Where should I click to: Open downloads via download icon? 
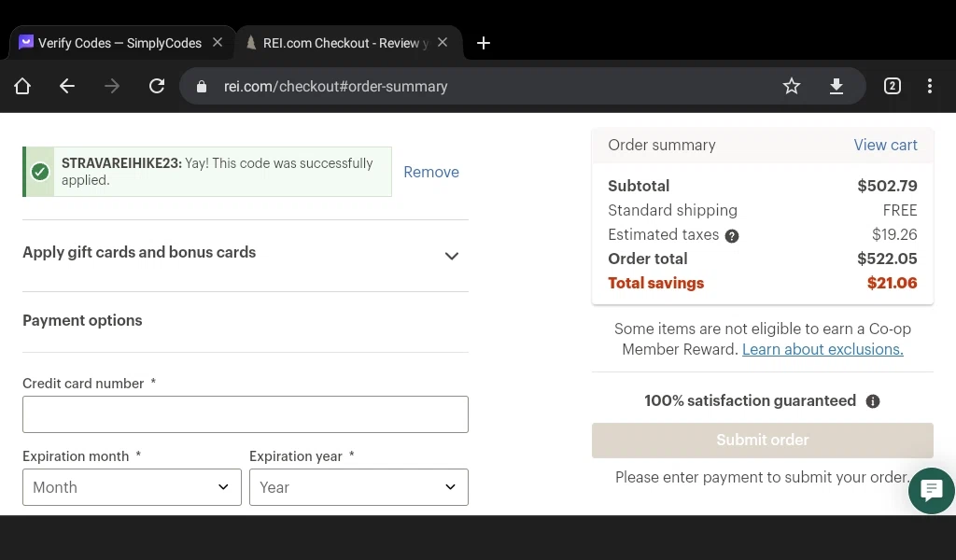point(836,86)
